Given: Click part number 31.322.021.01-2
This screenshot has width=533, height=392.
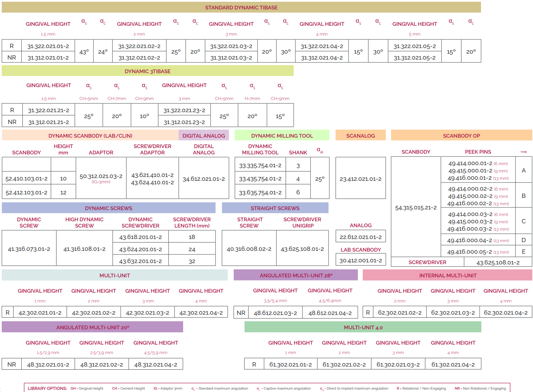Looking at the screenshot, I should 48,46.
